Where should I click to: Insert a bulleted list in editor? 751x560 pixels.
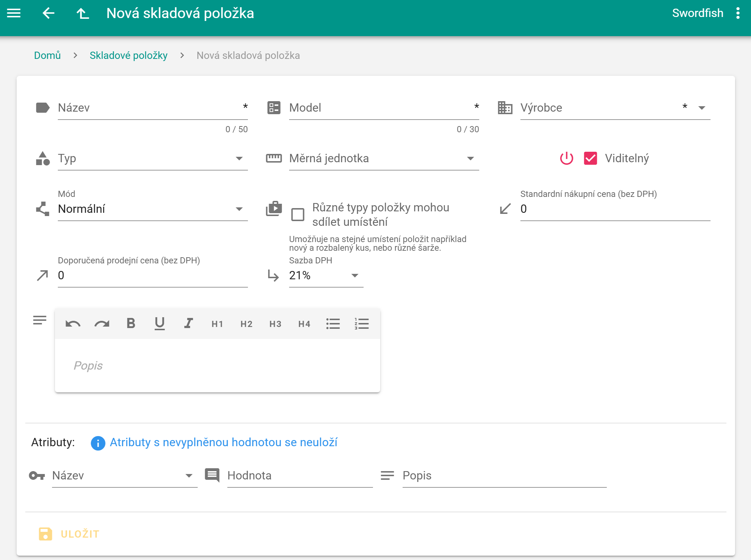click(333, 324)
